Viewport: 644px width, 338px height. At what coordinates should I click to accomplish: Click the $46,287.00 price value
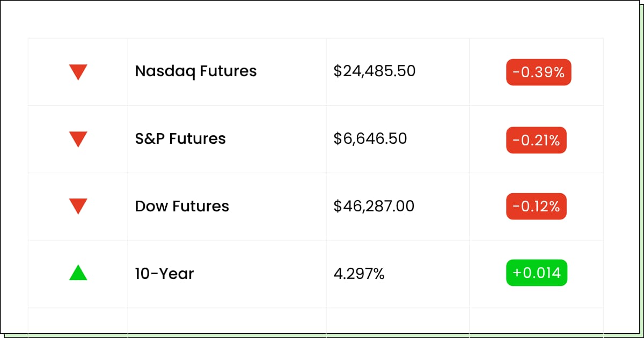coord(374,206)
